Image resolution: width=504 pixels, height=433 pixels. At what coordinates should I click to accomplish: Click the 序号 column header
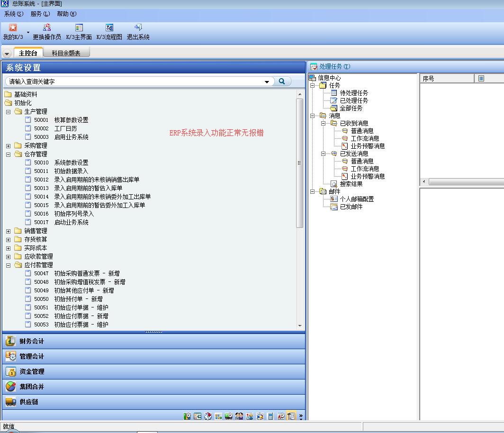click(447, 79)
